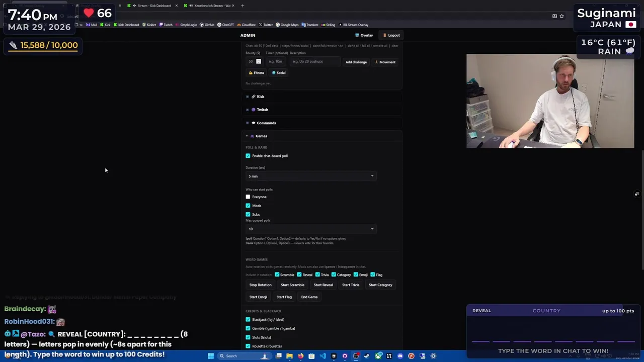This screenshot has width=644, height=362.
Task: Open the Kicklet bookmark
Action: pyautogui.click(x=149, y=25)
